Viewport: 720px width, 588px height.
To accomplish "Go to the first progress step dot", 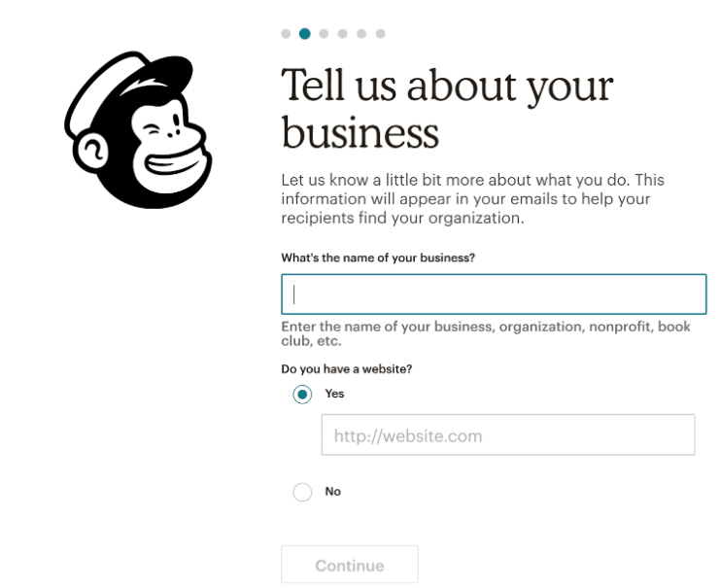I will click(x=286, y=34).
